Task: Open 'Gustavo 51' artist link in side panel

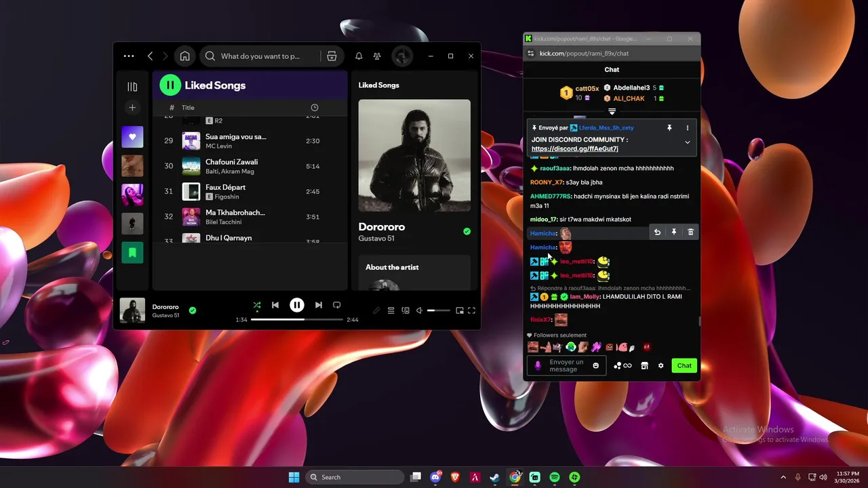Action: [x=376, y=239]
